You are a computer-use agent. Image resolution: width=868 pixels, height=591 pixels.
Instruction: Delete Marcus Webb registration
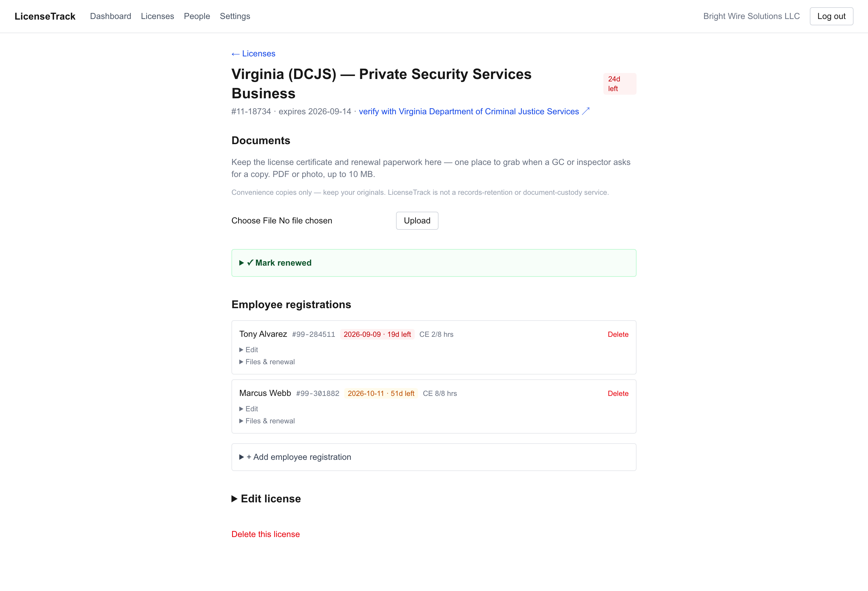click(618, 393)
